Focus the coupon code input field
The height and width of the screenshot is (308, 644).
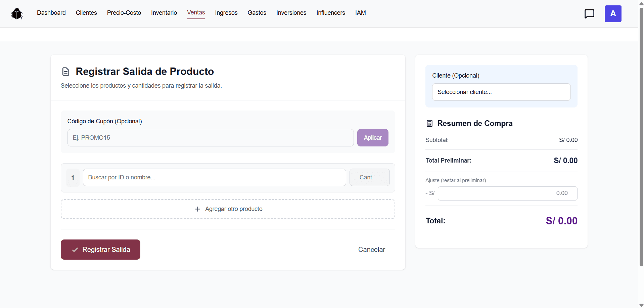tap(211, 138)
